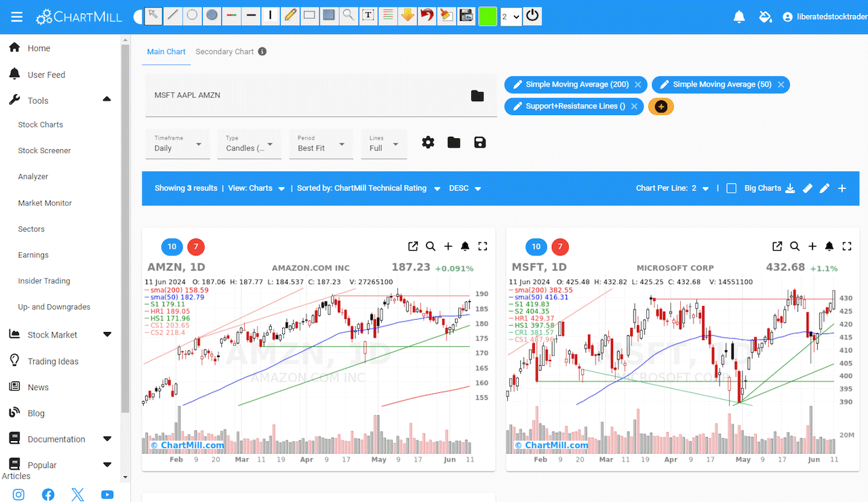Screen dimensions: 868x502
Task: Remove Simple Moving Average (50) indicator
Action: click(x=781, y=85)
